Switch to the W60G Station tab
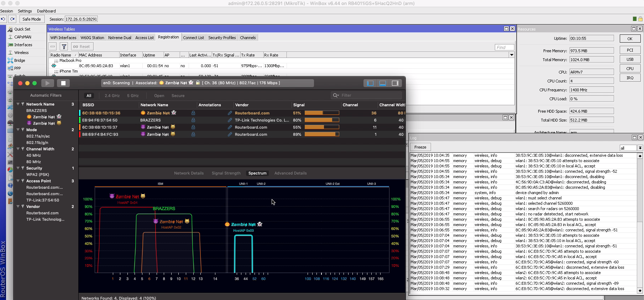 92,38
